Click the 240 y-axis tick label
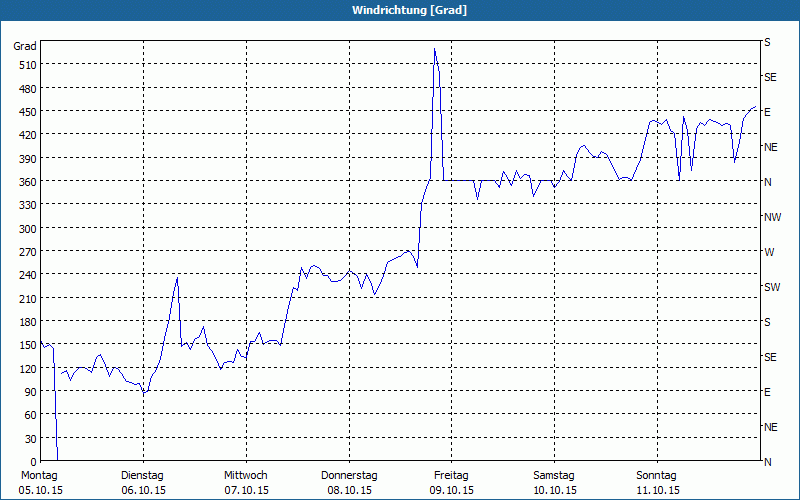 [28, 275]
